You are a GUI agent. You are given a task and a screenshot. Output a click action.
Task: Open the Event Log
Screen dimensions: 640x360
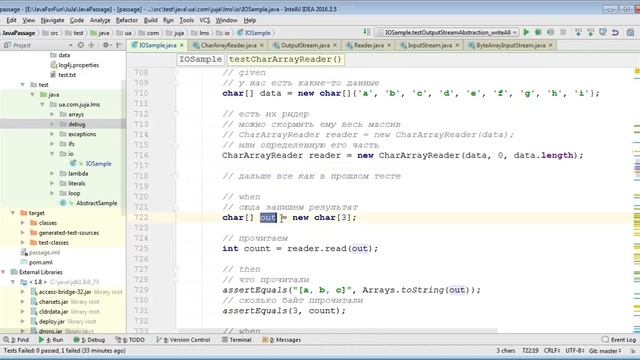point(619,340)
